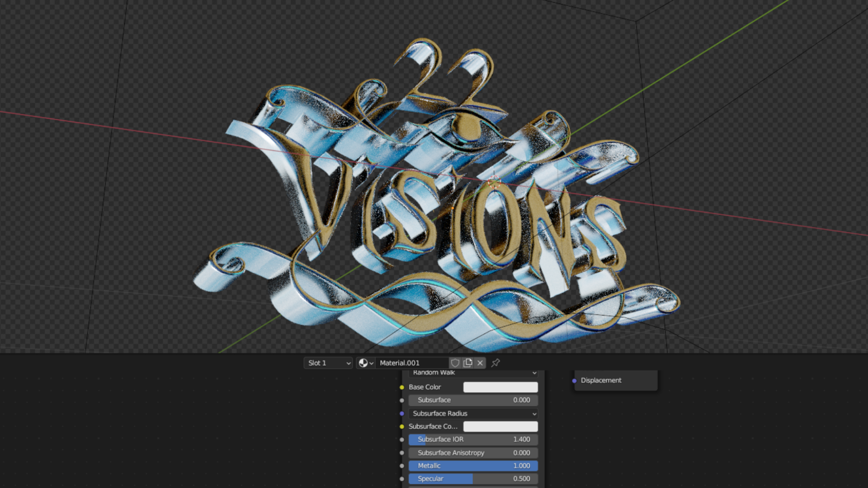Click the Subsurface Color yellow socket
This screenshot has height=488, width=868.
(402, 427)
